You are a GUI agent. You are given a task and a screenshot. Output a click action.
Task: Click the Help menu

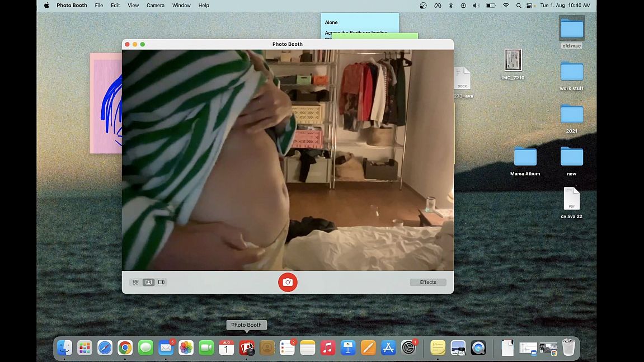click(x=204, y=6)
